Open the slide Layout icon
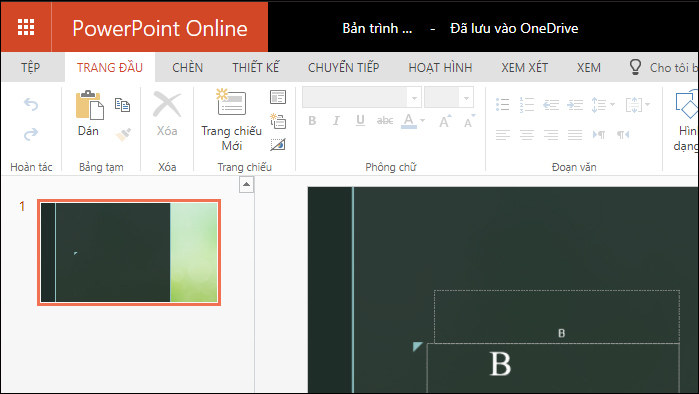This screenshot has width=699, height=394. point(278,97)
